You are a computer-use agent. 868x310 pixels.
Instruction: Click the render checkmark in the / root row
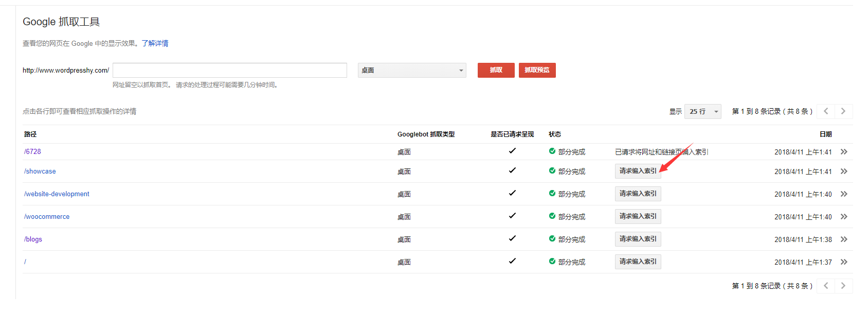pyautogui.click(x=512, y=261)
